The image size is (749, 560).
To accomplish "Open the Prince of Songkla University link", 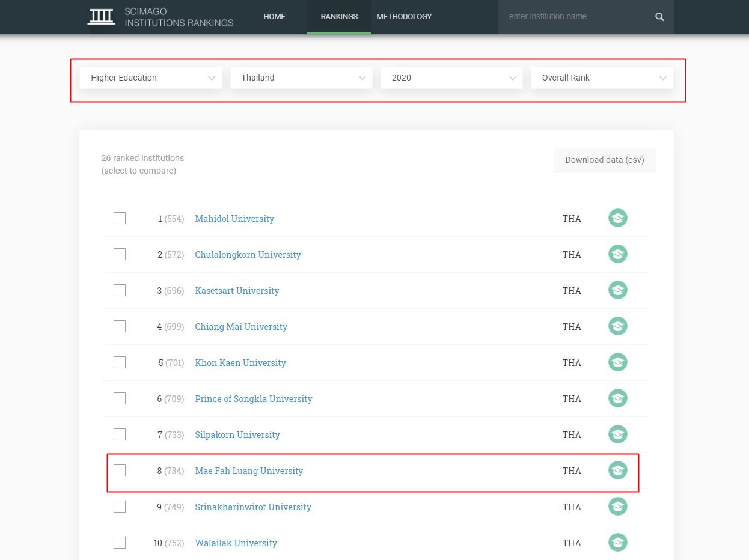I will (x=254, y=399).
